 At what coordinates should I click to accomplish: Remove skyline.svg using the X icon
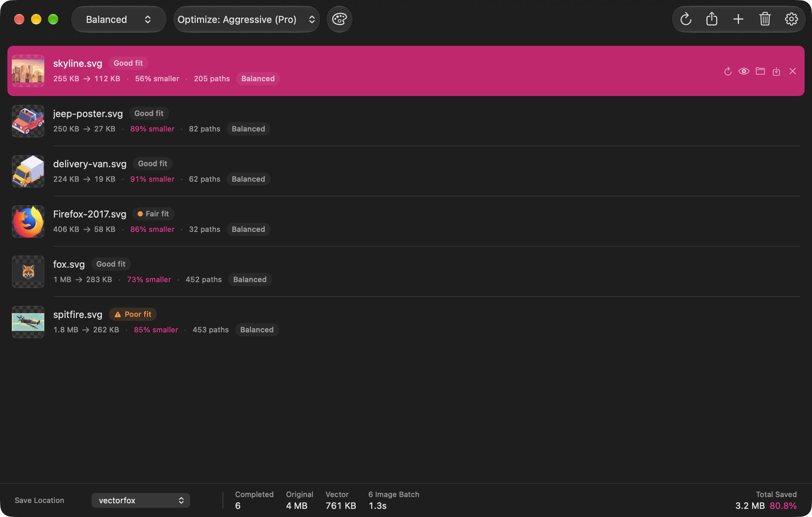click(793, 71)
